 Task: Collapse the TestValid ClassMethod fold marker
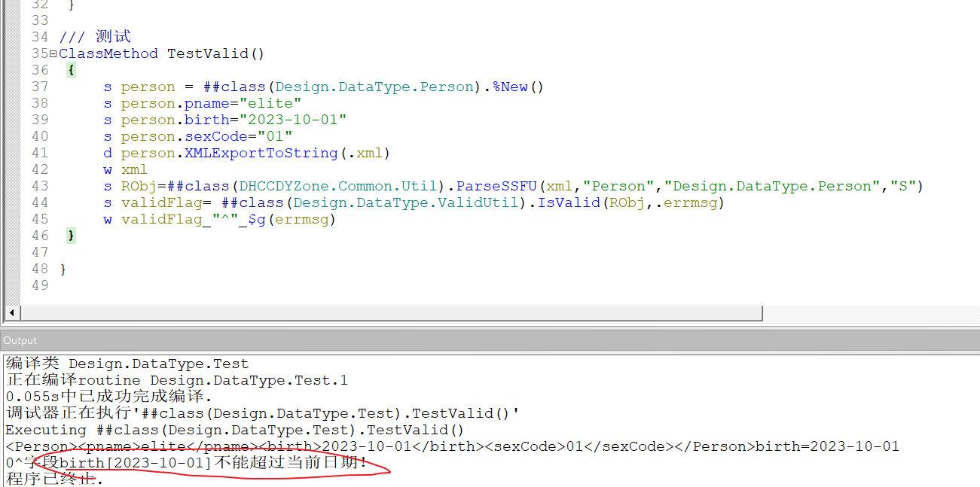click(53, 54)
